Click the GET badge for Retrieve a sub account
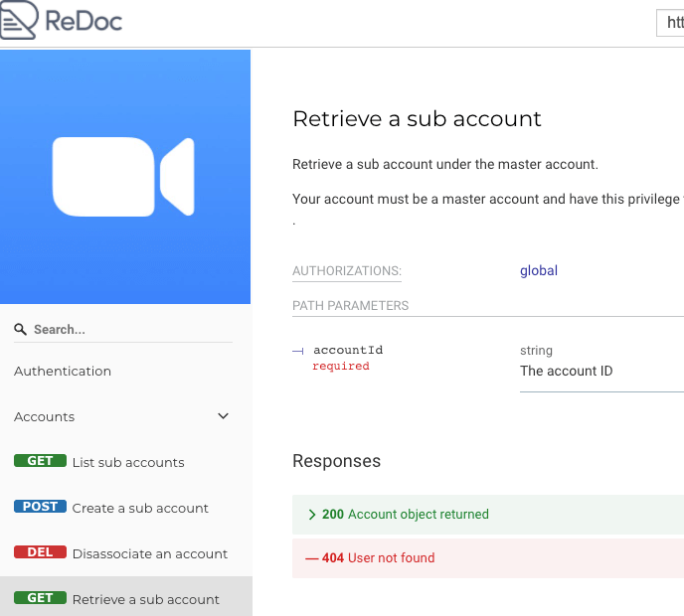Image resolution: width=684 pixels, height=616 pixels. (40, 598)
